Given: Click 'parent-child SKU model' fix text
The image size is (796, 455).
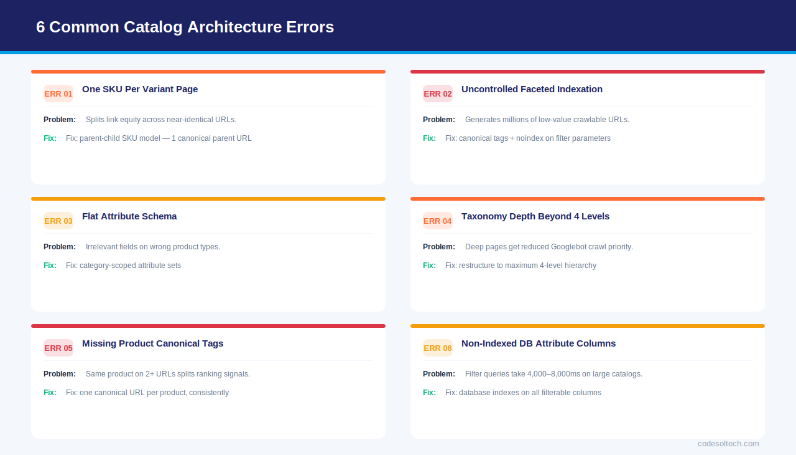Looking at the screenshot, I should [158, 138].
